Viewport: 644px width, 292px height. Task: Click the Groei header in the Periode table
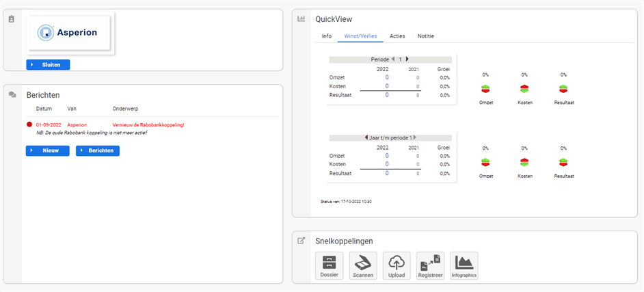tap(443, 69)
